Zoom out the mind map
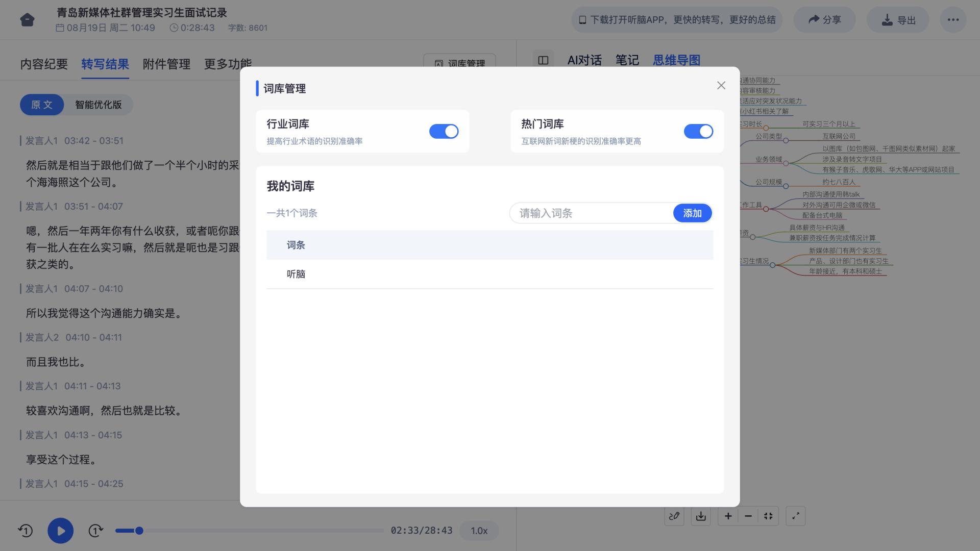980x551 pixels. pyautogui.click(x=748, y=516)
